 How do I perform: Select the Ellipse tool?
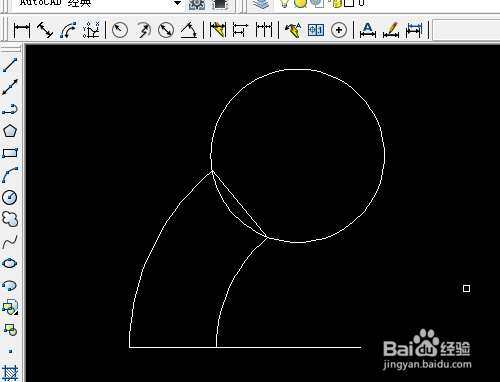pos(10,263)
